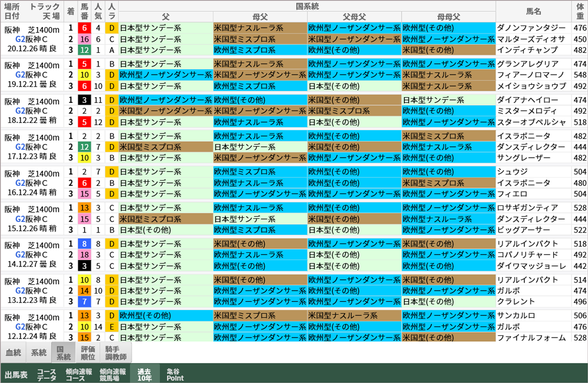
Task: Select the 評価順位 tab
Action: coord(89,353)
